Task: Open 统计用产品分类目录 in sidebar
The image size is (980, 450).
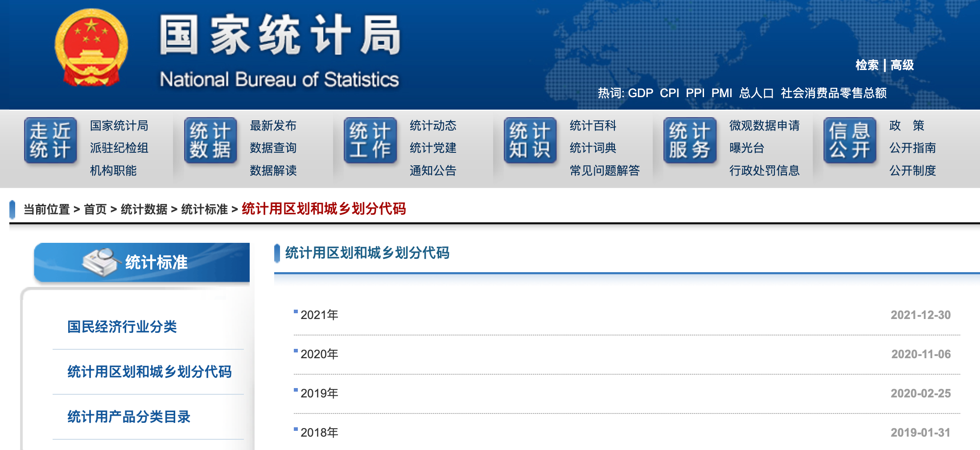Action: tap(129, 417)
